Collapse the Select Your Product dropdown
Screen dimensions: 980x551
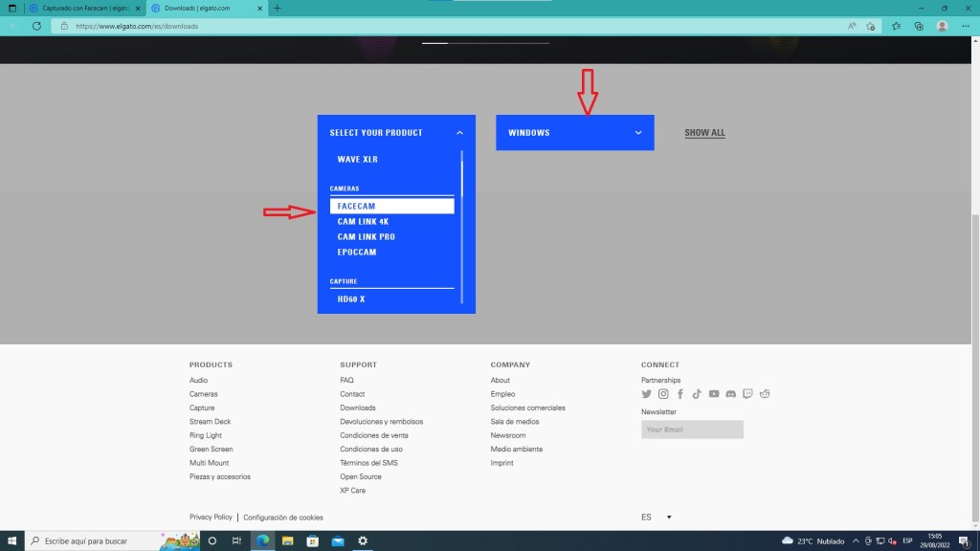[459, 133]
